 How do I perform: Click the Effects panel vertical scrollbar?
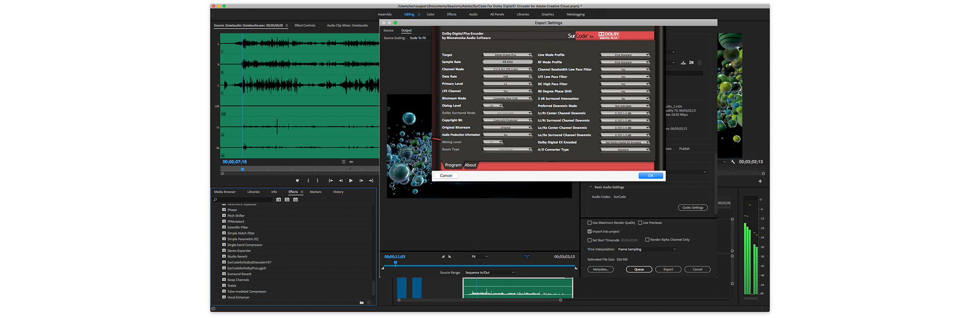374,288
